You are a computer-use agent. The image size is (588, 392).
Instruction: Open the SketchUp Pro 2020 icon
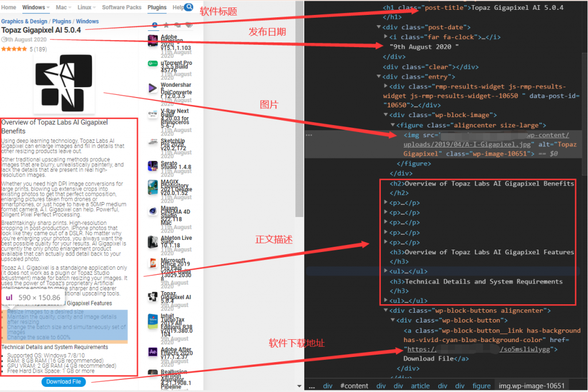pyautogui.click(x=153, y=142)
